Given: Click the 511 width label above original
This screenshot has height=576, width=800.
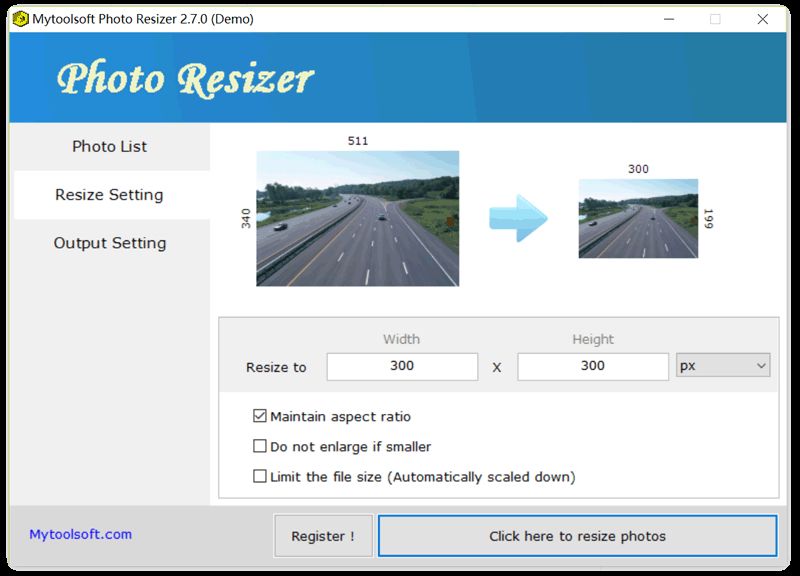Looking at the screenshot, I should click(x=358, y=141).
